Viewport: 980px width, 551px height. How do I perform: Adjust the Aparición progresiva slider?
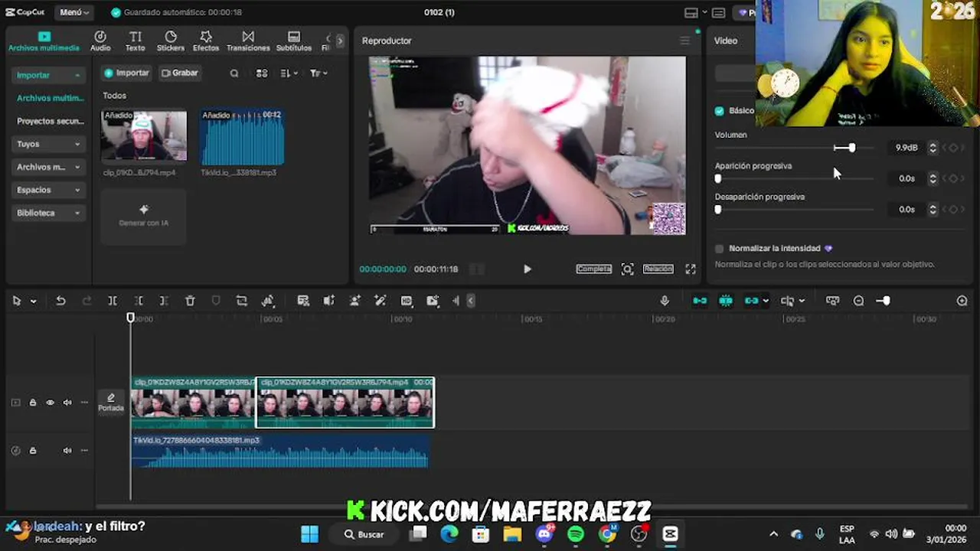click(x=718, y=178)
